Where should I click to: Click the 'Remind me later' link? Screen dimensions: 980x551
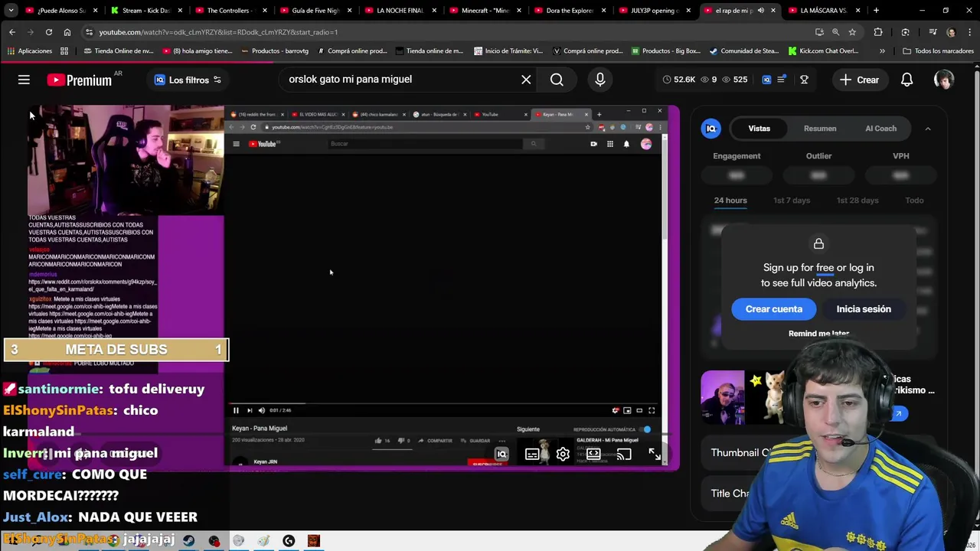(818, 334)
